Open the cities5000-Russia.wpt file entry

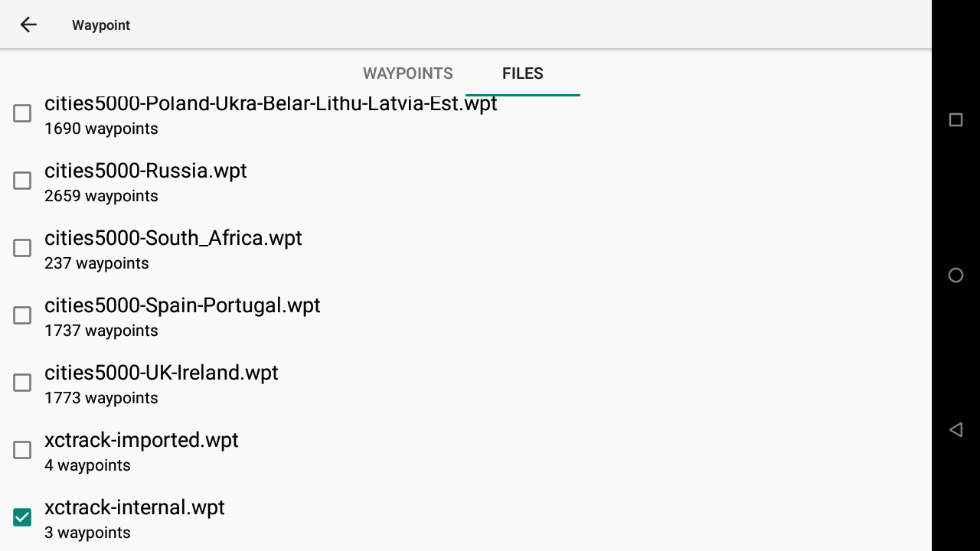(465, 181)
